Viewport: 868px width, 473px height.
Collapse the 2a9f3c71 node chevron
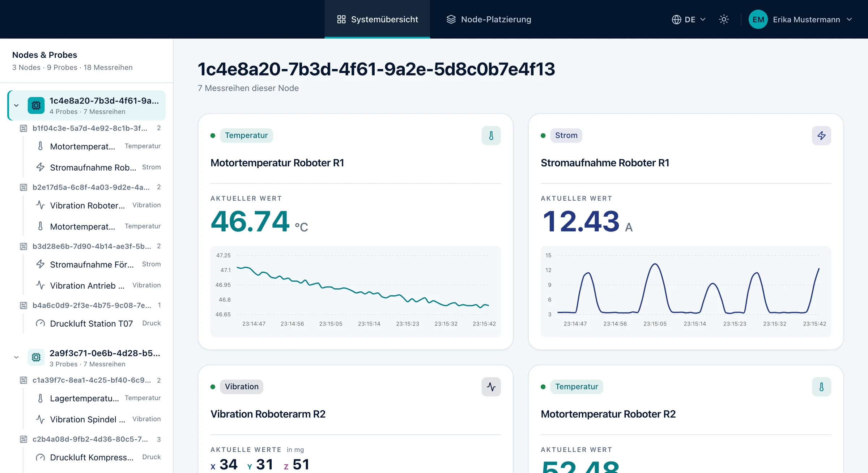click(16, 358)
